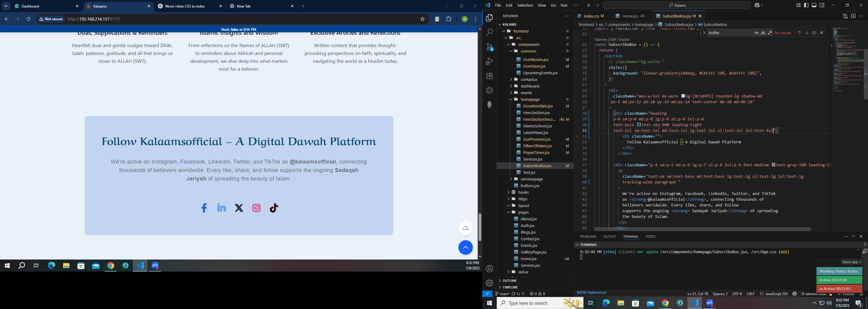Open the MongoDB leaf icon view
The height and width of the screenshot is (309, 868).
[489, 105]
